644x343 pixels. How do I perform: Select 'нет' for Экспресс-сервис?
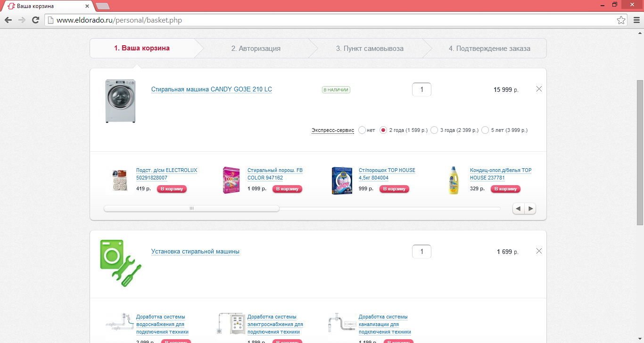pyautogui.click(x=362, y=130)
